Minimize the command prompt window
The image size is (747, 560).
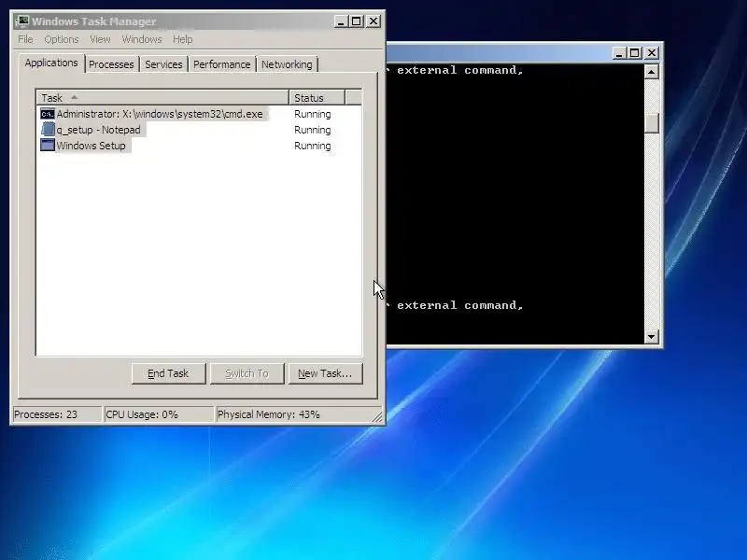(619, 53)
